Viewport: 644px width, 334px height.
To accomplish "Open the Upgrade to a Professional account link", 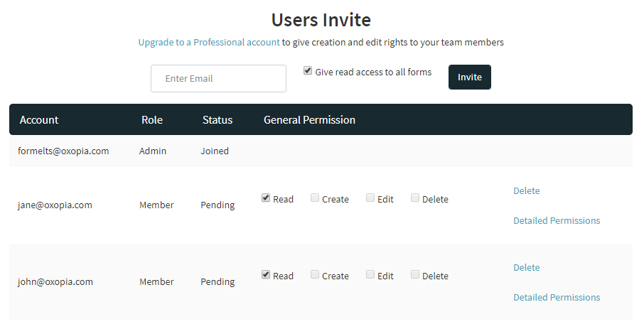I will pyautogui.click(x=209, y=42).
